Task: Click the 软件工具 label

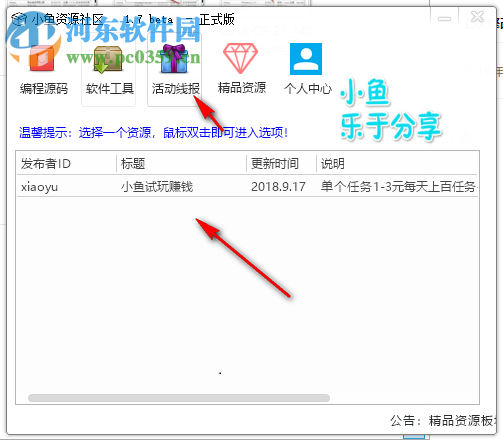Action: point(110,89)
